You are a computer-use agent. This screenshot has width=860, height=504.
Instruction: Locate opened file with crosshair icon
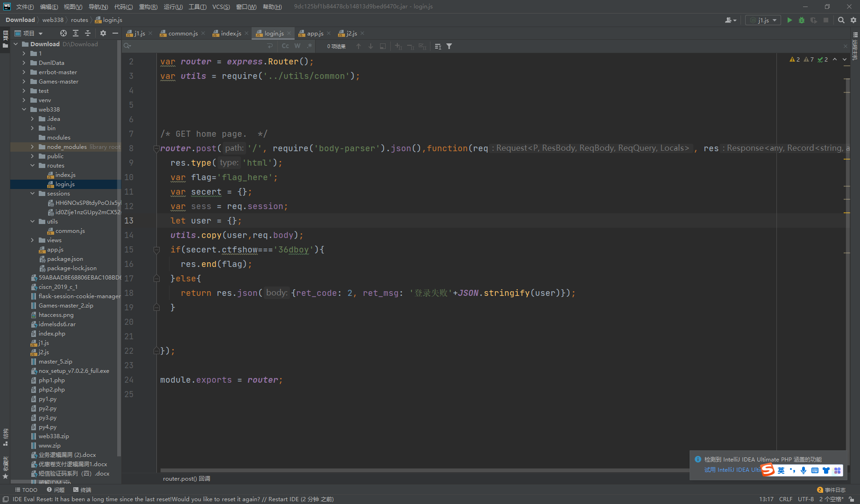pyautogui.click(x=63, y=33)
